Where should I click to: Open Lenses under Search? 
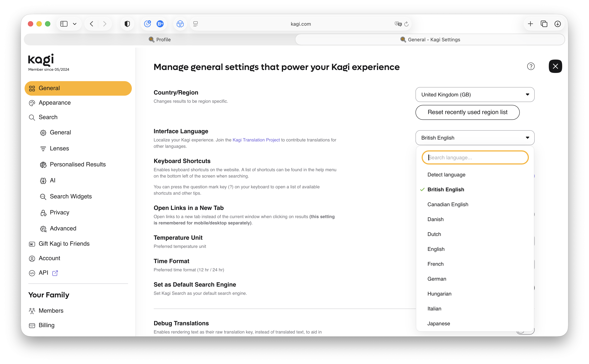[x=59, y=148]
